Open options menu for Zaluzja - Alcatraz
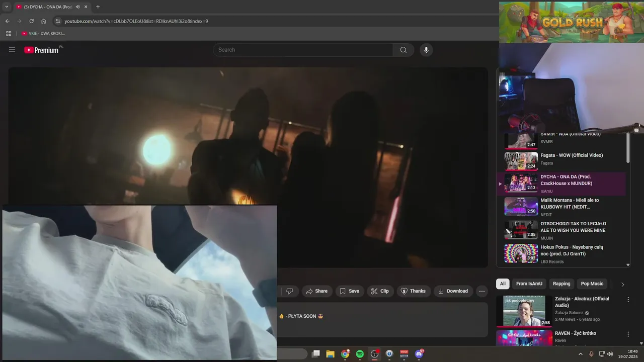The image size is (644, 362). 628,300
